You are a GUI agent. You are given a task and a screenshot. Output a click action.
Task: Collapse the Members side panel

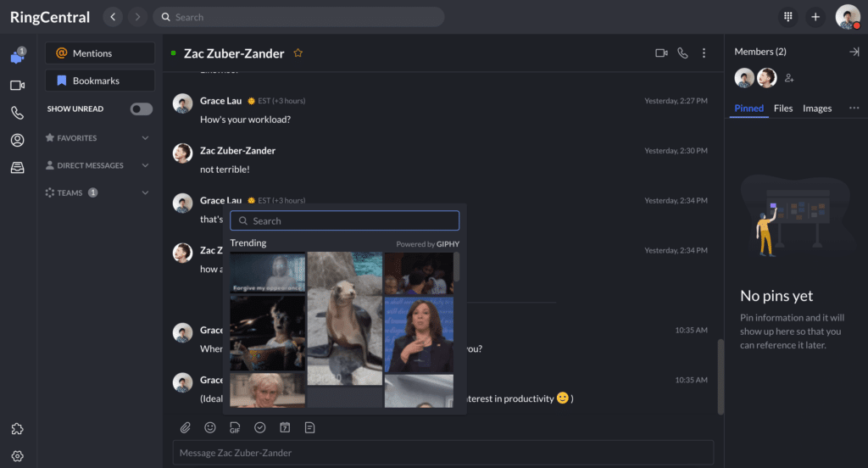pyautogui.click(x=854, y=52)
